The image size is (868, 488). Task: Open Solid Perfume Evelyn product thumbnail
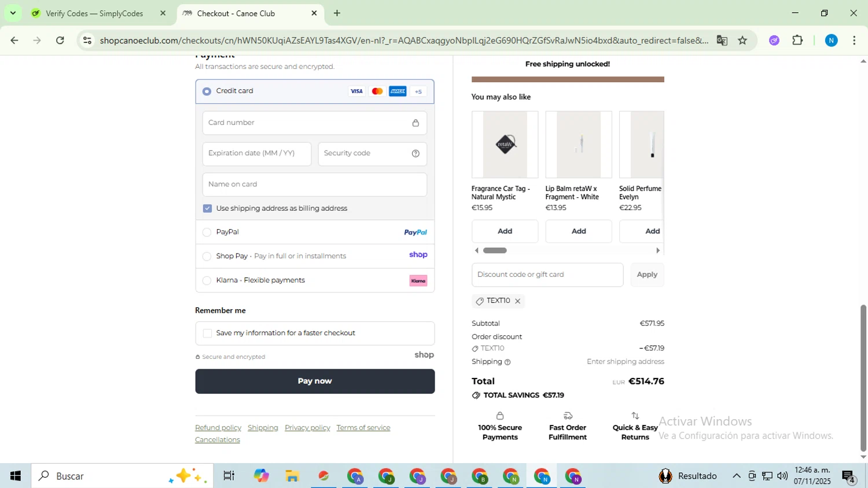tap(642, 145)
